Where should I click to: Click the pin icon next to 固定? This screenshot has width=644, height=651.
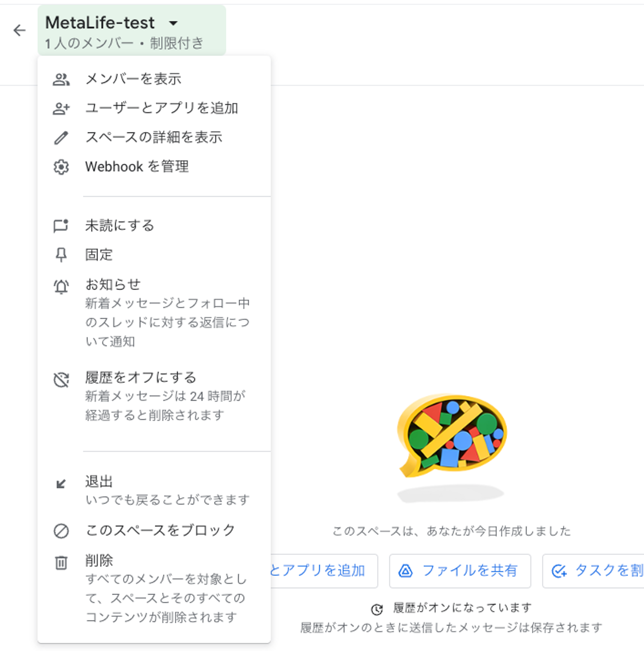pos(61,255)
